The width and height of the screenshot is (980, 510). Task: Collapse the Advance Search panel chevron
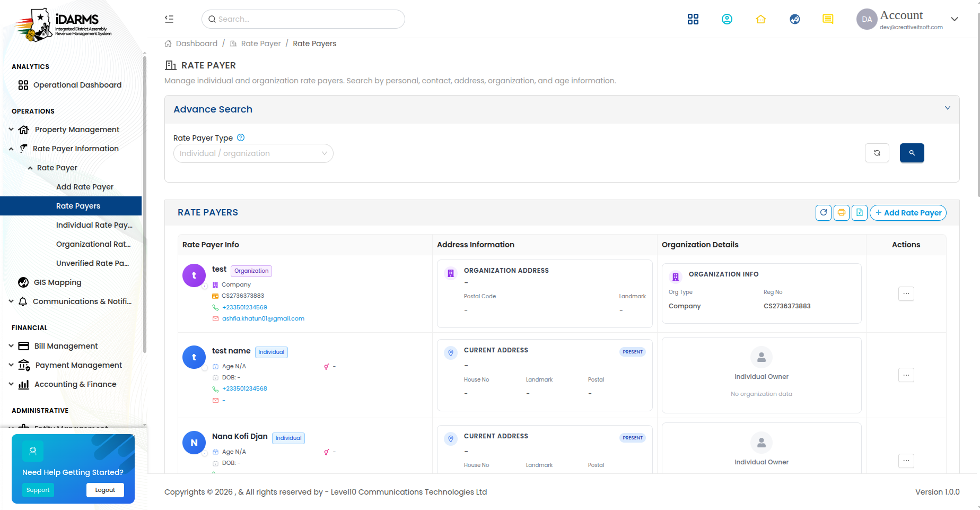[x=948, y=108]
